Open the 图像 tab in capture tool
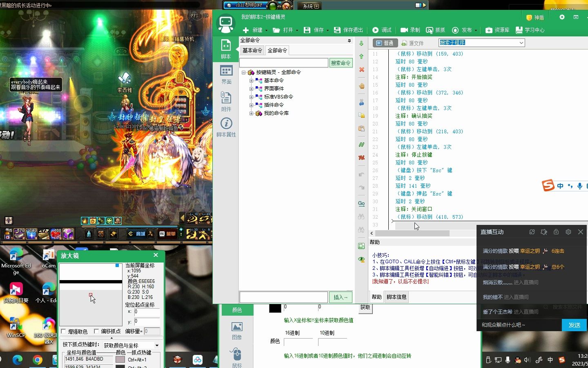Screen dimensions: 588x368 click(237, 331)
